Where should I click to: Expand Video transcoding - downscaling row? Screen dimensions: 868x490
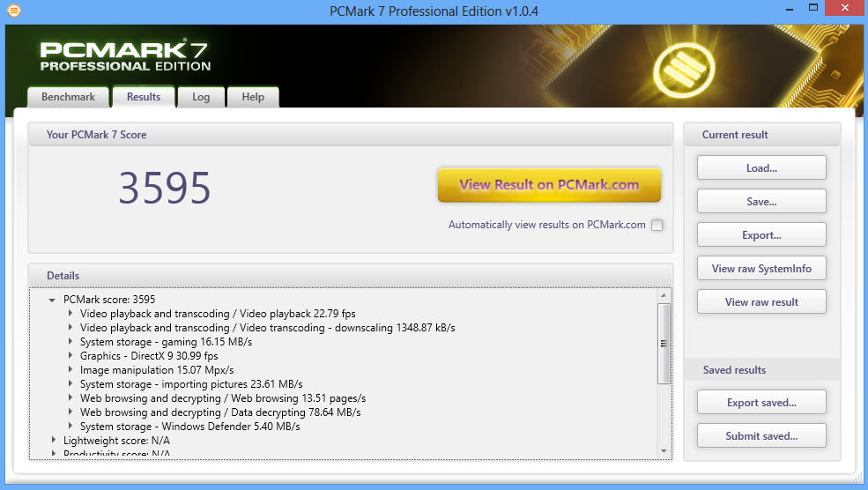pyautogui.click(x=70, y=327)
